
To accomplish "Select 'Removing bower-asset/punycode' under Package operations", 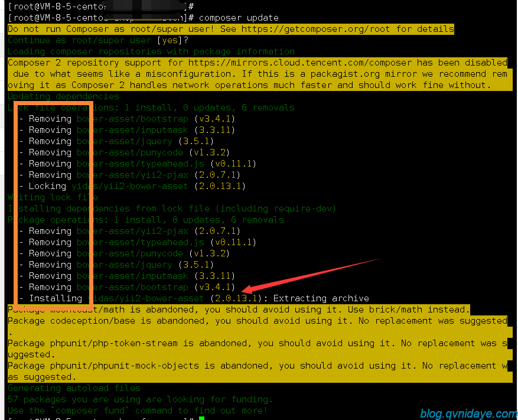I will click(125, 254).
